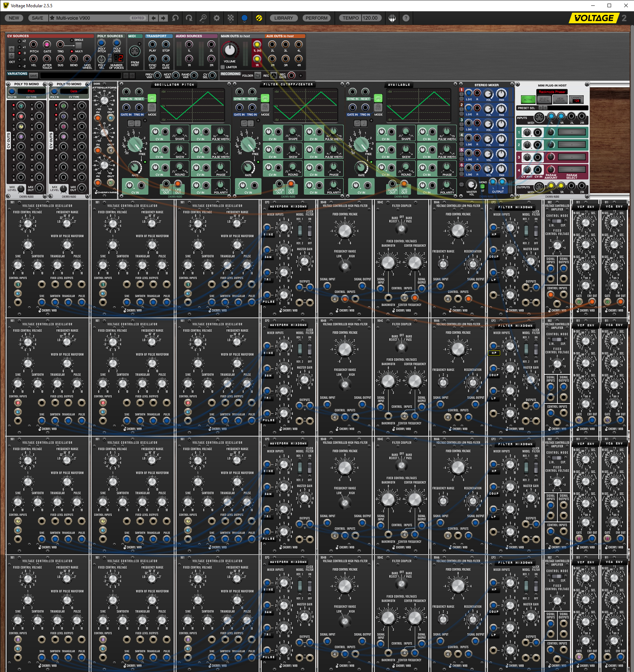Click the transport PLAY jack
This screenshot has height=672, width=634.
pos(153,44)
